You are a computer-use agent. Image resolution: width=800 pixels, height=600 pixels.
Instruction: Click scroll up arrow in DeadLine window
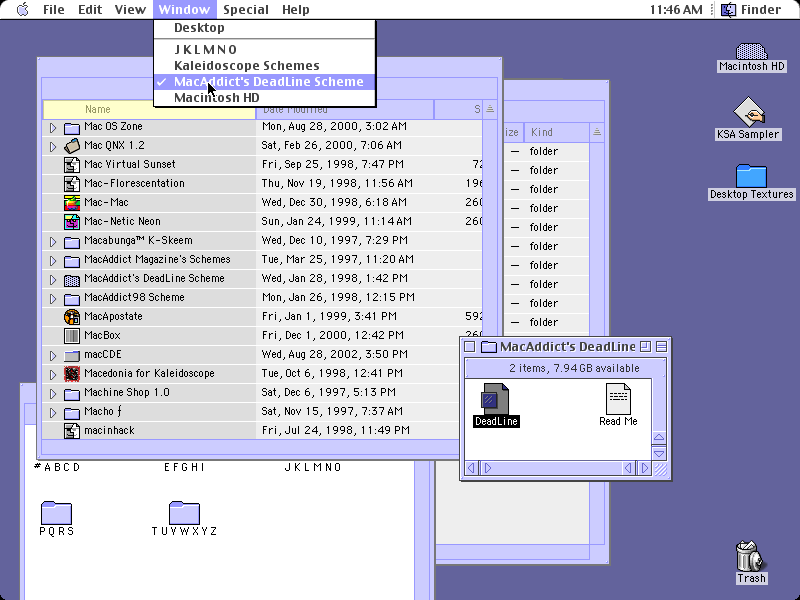point(659,437)
